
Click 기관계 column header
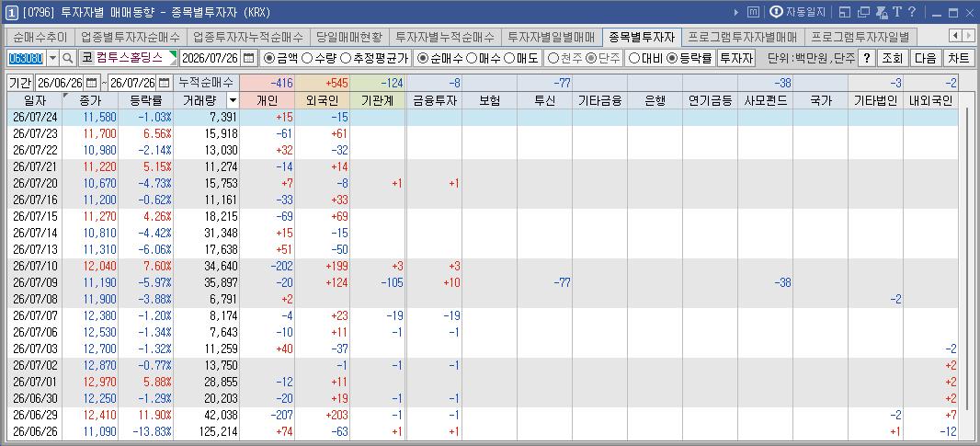(x=378, y=100)
